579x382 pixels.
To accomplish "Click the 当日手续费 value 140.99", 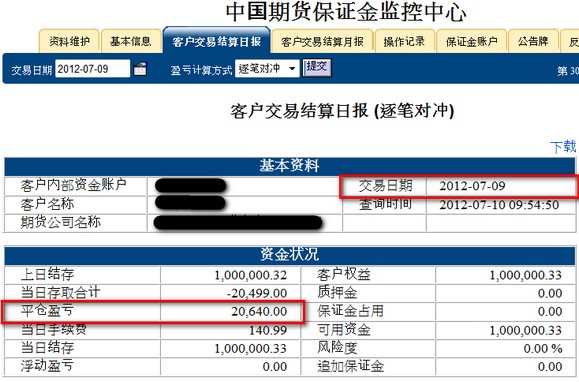I will tap(268, 330).
